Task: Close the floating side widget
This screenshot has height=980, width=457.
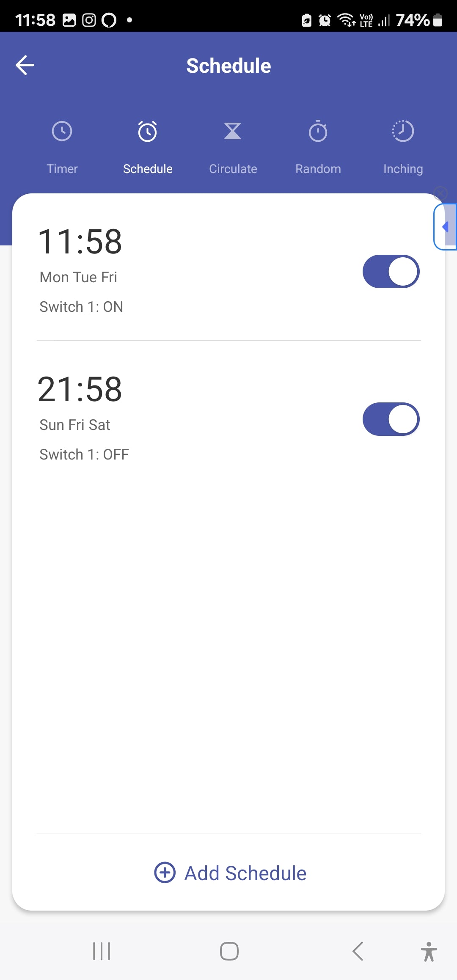Action: (440, 193)
